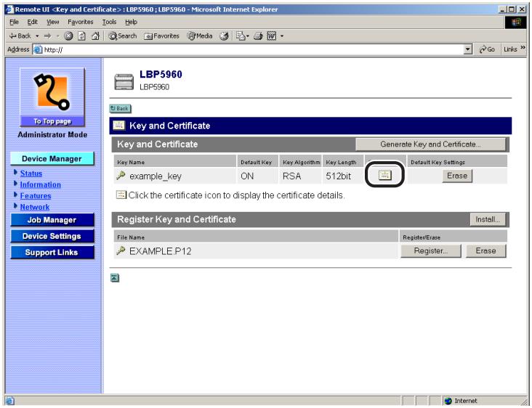Click the 512bit key length value
The image size is (532, 408).
tap(338, 176)
